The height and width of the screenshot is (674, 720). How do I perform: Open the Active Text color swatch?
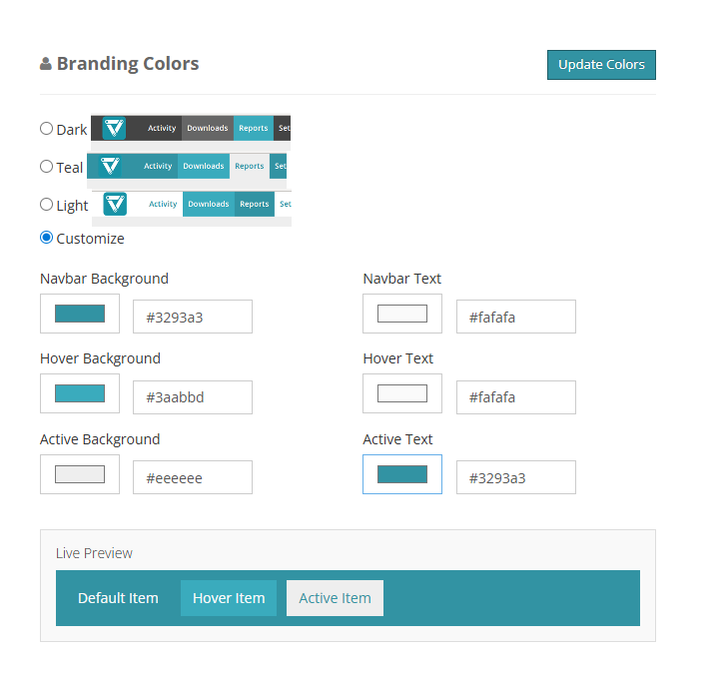402,474
